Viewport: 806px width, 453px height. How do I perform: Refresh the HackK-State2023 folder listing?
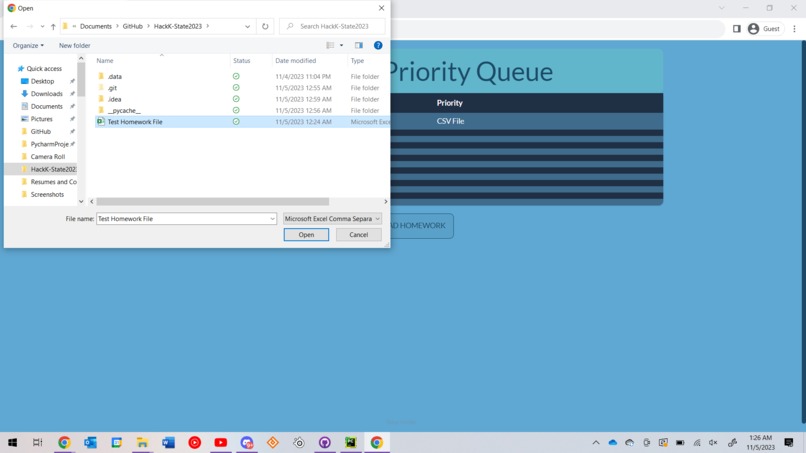(265, 26)
